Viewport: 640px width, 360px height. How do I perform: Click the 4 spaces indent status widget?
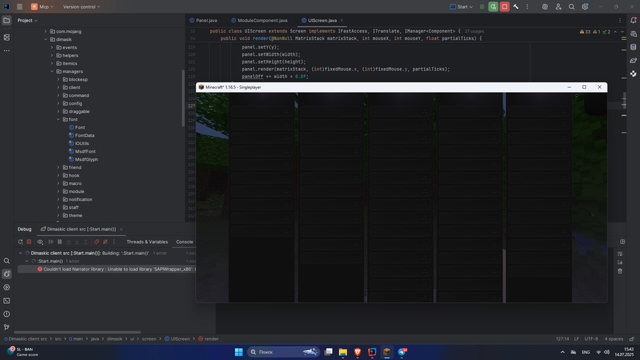(x=614, y=339)
